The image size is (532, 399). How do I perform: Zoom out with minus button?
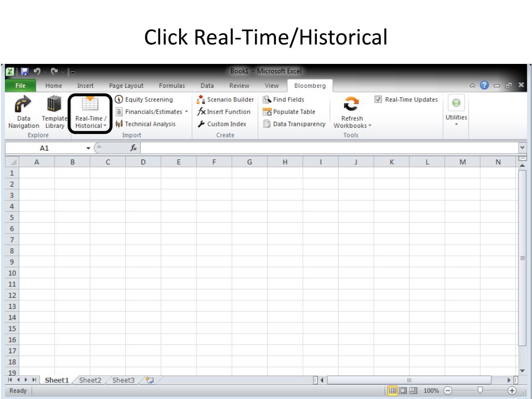[x=448, y=391]
